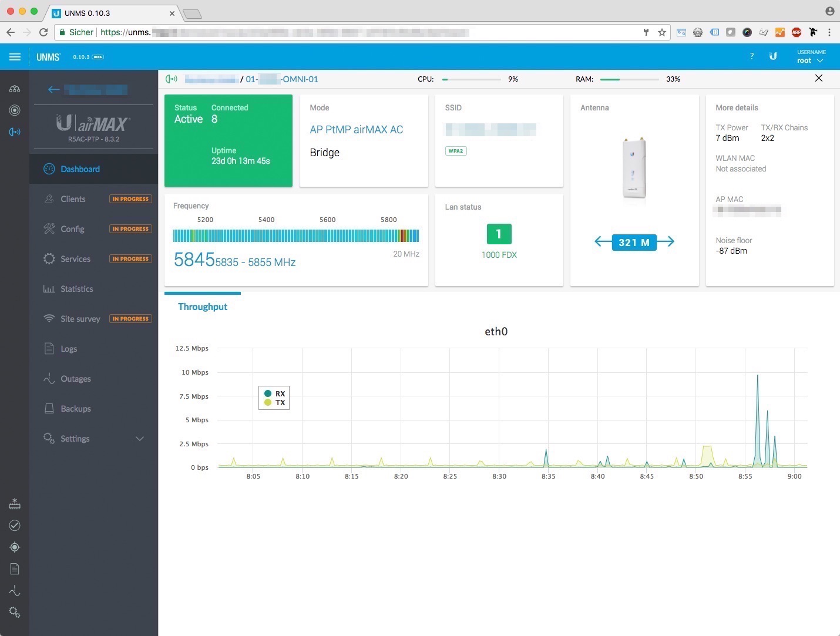Open the hamburger menu in header

click(15, 57)
